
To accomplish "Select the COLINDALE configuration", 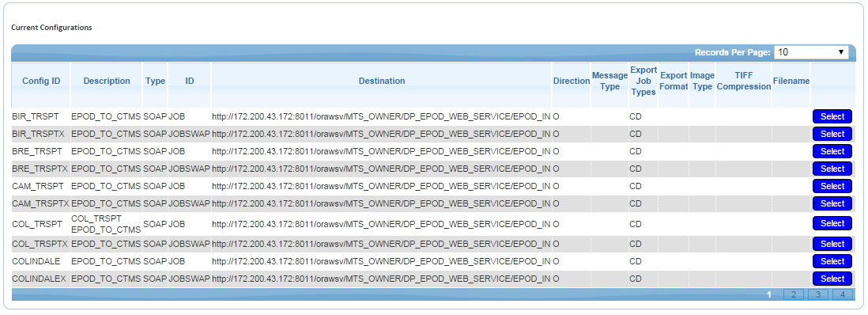I will coord(832,261).
